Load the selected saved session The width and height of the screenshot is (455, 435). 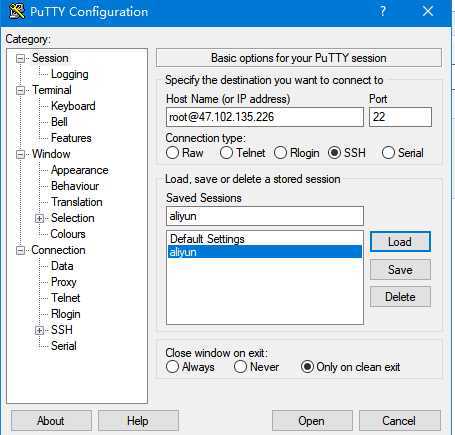click(x=400, y=242)
